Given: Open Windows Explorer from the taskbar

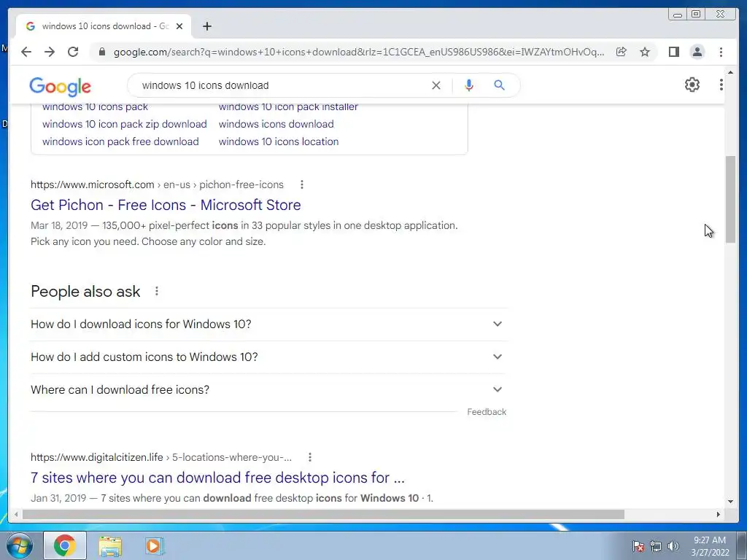Looking at the screenshot, I should pyautogui.click(x=110, y=546).
